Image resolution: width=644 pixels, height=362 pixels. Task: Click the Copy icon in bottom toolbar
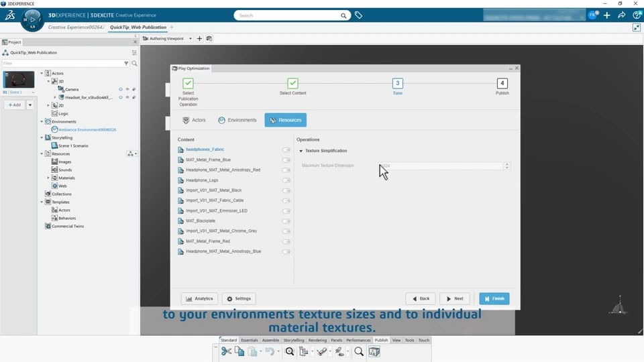pos(239,351)
